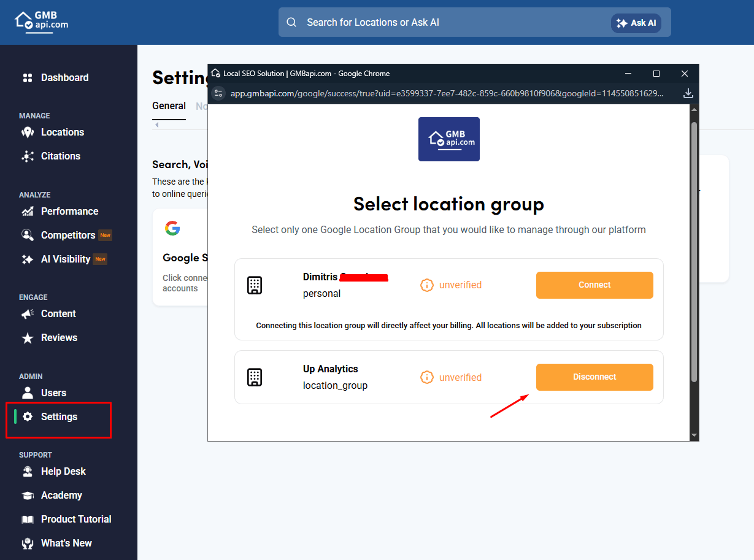Open Users in sidebar
The image size is (754, 560).
[53, 393]
